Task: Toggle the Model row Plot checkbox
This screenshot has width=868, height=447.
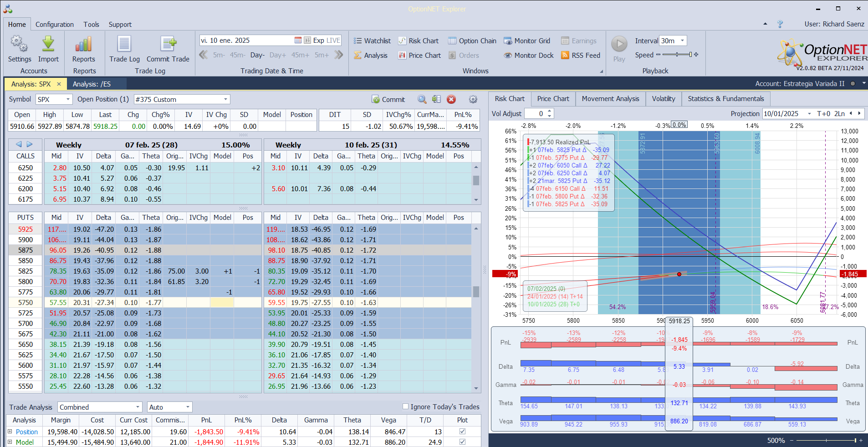Action: [463, 442]
